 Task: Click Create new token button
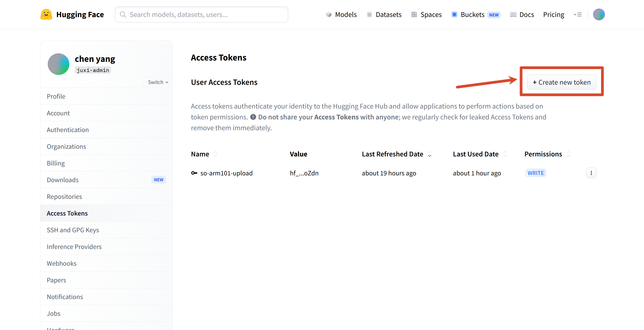click(562, 82)
